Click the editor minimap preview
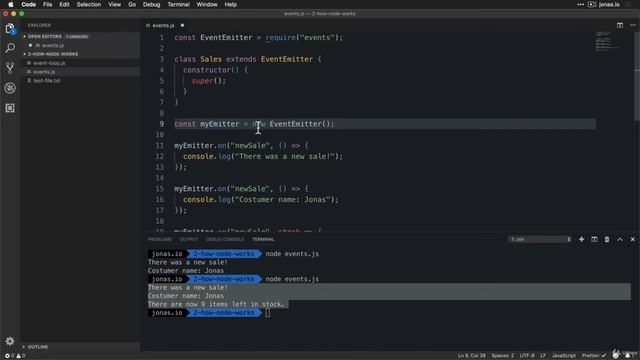The width and height of the screenshot is (640, 360). 607,41
